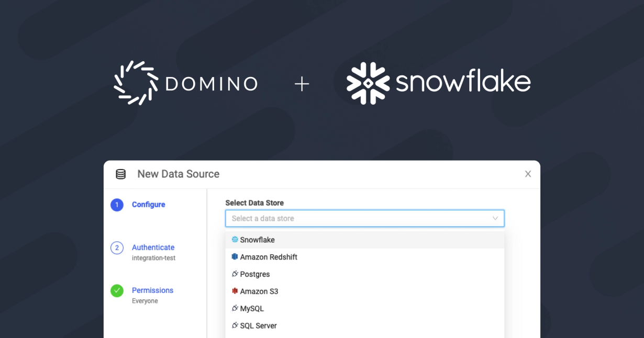Open the Select a data store dropdown
The image size is (644, 338).
pos(365,218)
